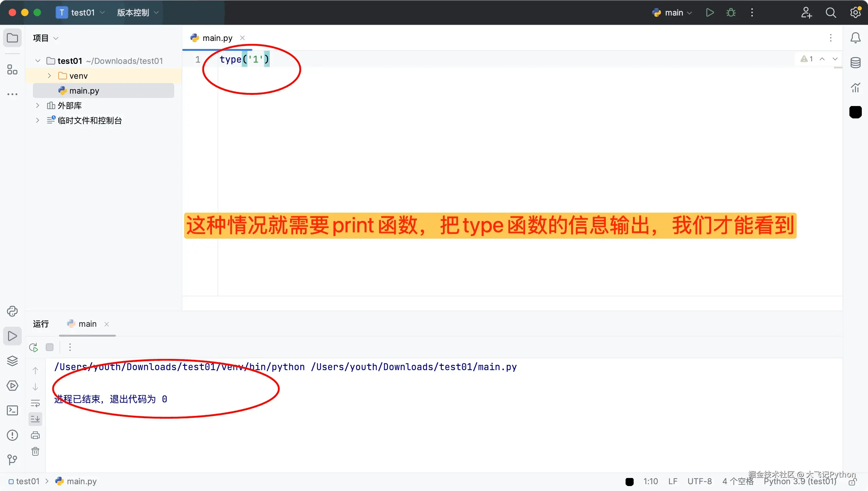Open the Notifications bell panel

[855, 38]
